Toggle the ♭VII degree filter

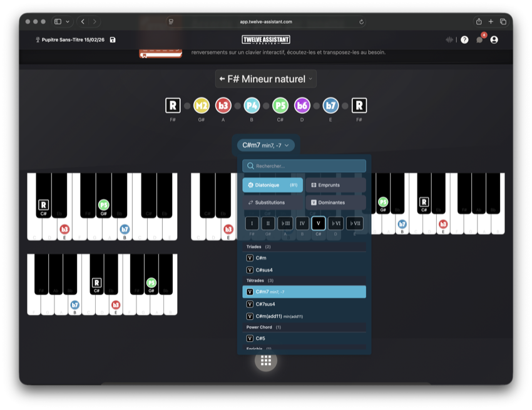tap(355, 223)
